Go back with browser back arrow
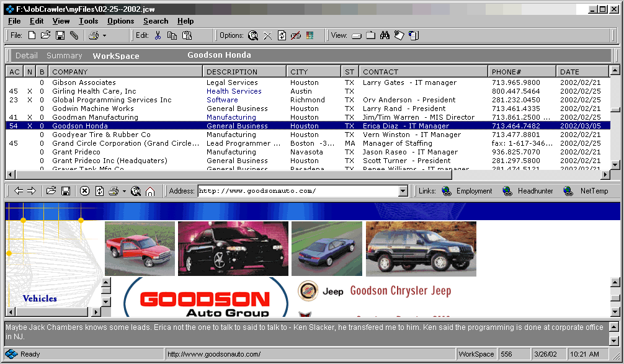 tap(19, 191)
